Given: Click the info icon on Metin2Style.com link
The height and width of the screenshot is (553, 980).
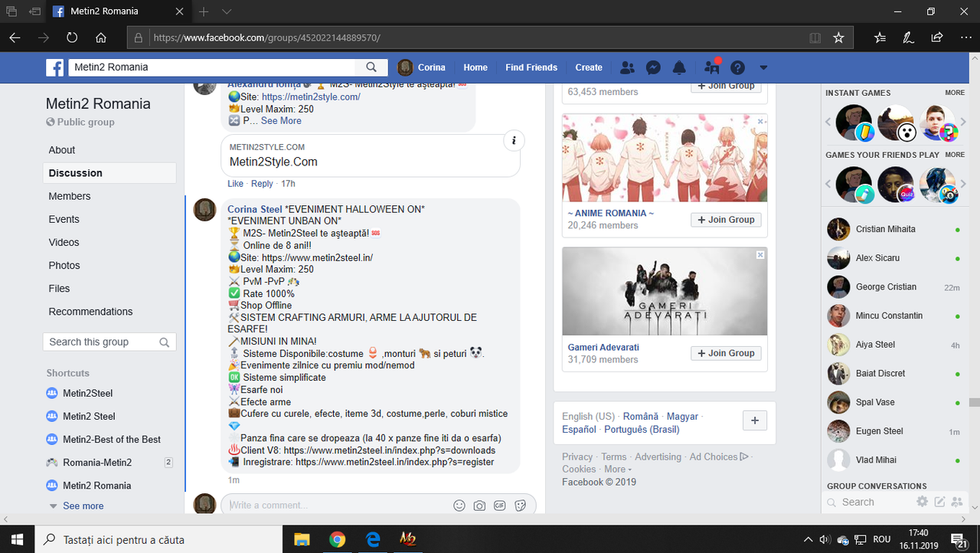Looking at the screenshot, I should (514, 141).
